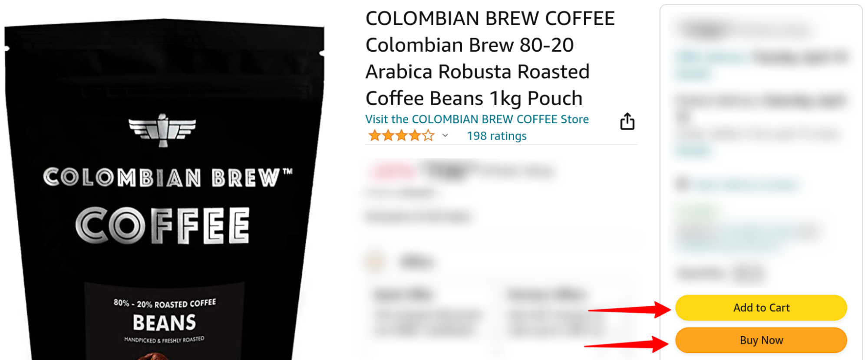
Task: Add the coffee pouch to cart
Action: tap(761, 308)
